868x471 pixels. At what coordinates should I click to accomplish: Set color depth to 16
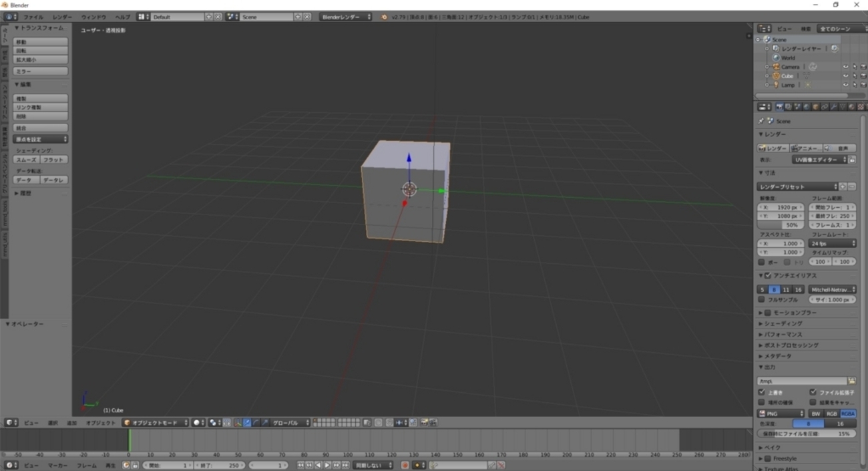point(841,424)
